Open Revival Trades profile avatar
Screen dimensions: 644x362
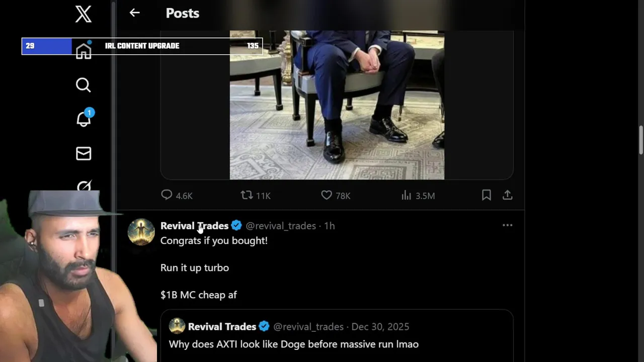[141, 232]
